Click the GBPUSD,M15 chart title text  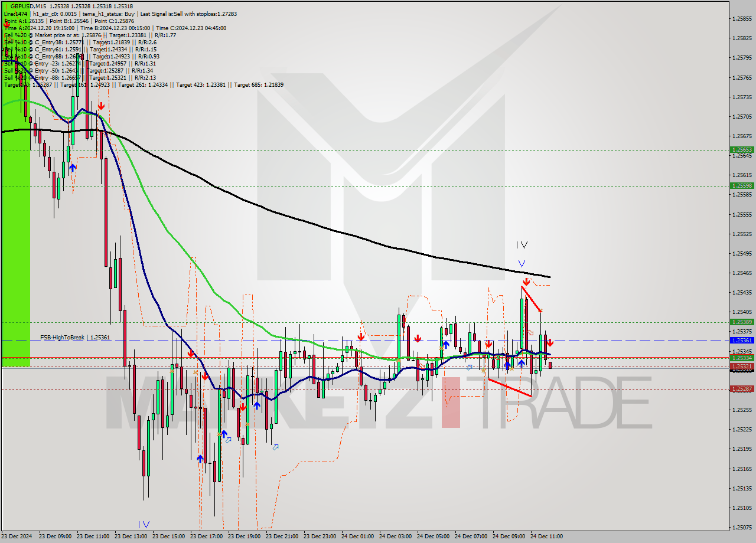point(30,6)
